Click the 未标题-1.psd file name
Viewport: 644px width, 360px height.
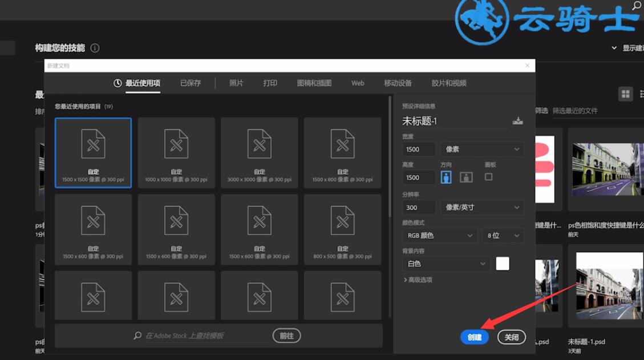(586, 342)
